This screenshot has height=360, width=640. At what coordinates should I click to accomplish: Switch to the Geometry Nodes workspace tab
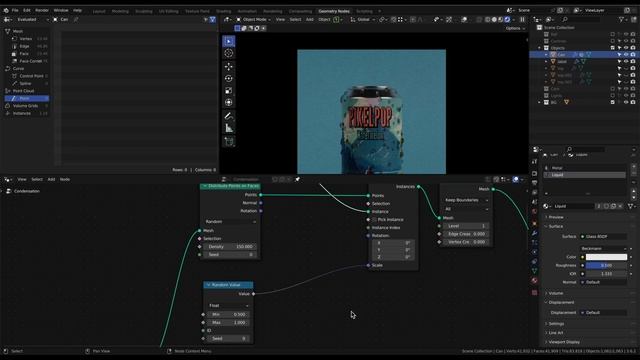pyautogui.click(x=334, y=11)
